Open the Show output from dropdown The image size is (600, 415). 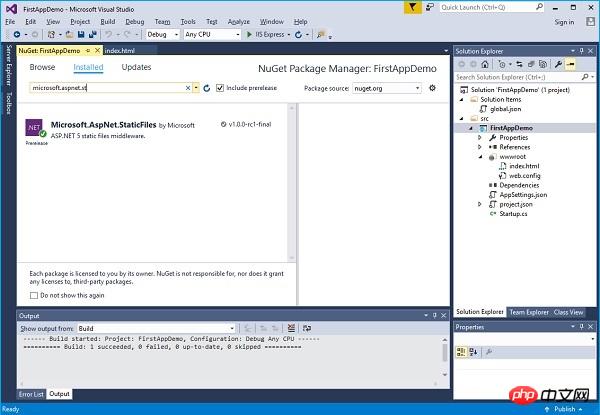[x=156, y=328]
